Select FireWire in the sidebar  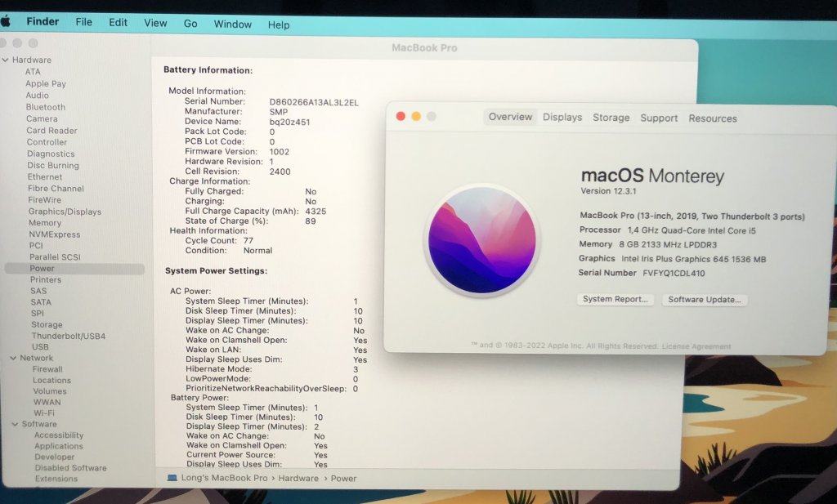(44, 200)
